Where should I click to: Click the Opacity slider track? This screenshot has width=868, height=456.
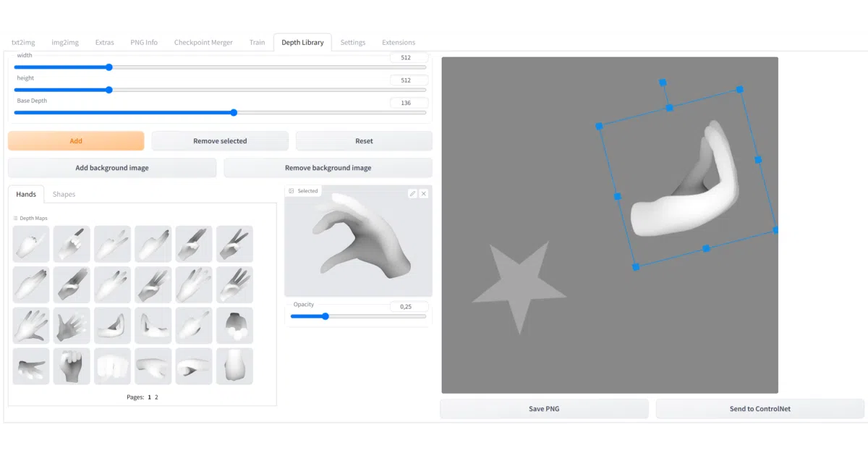(359, 316)
